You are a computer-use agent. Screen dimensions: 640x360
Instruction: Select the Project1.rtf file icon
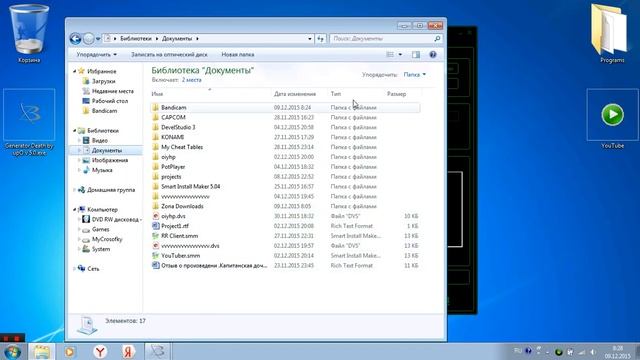coord(155,226)
